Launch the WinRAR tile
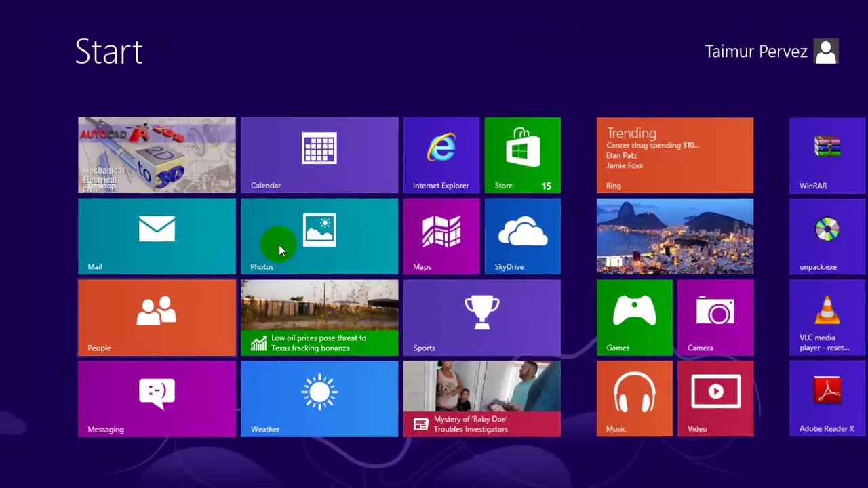Image resolution: width=868 pixels, height=488 pixels. point(827,155)
